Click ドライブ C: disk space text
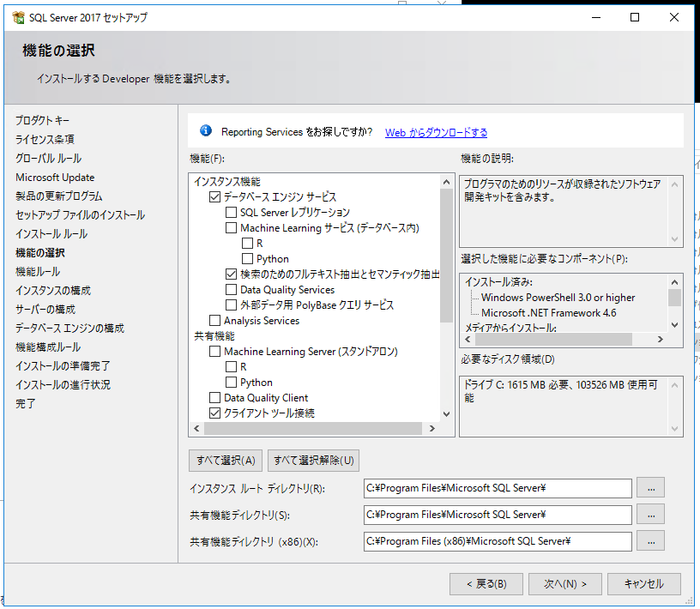This screenshot has width=700, height=609. (x=561, y=391)
